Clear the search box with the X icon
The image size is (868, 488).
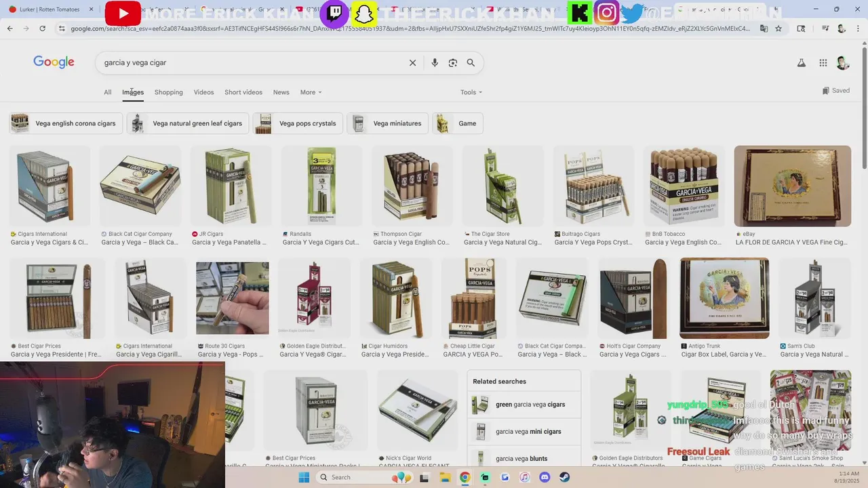(412, 62)
